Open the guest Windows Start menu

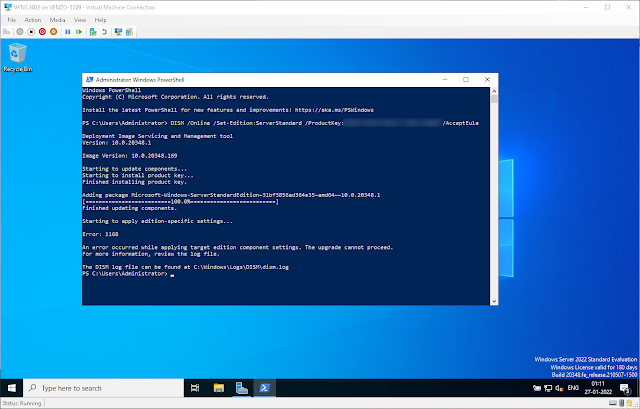[x=11, y=388]
